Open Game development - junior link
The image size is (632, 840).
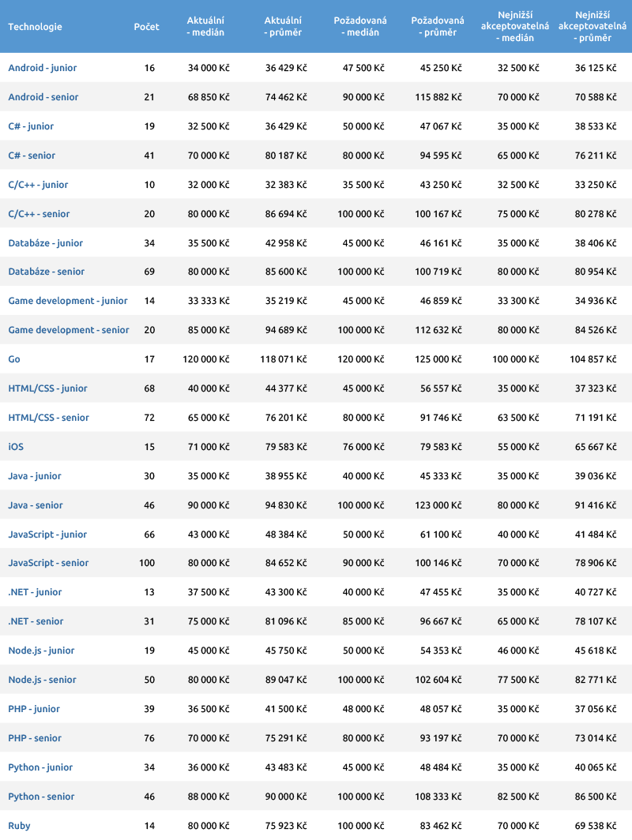click(68, 301)
